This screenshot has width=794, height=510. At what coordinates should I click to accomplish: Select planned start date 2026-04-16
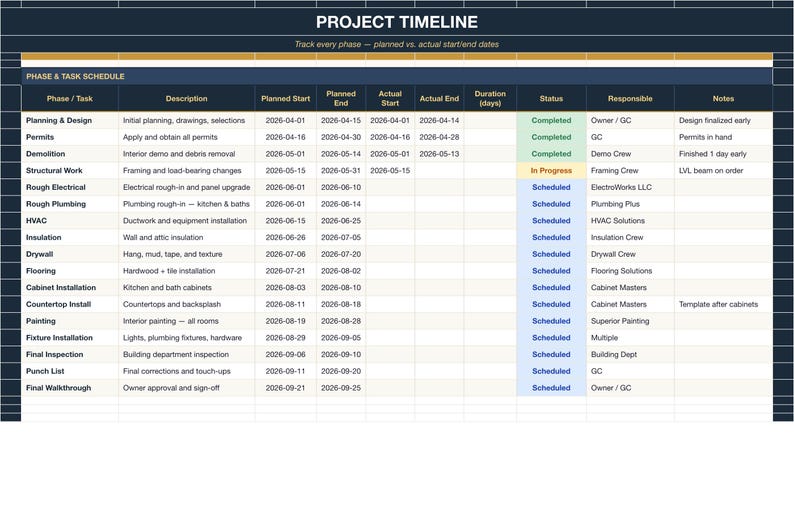[x=286, y=137]
